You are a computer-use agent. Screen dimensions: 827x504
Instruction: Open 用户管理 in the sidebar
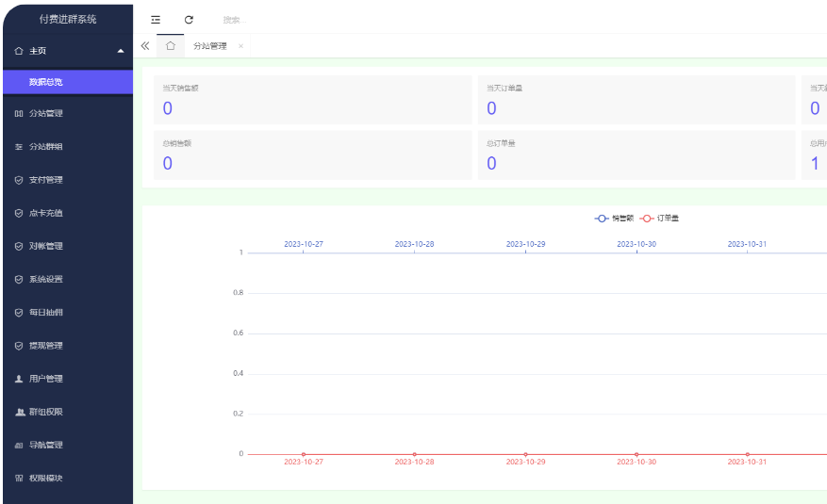(x=45, y=379)
